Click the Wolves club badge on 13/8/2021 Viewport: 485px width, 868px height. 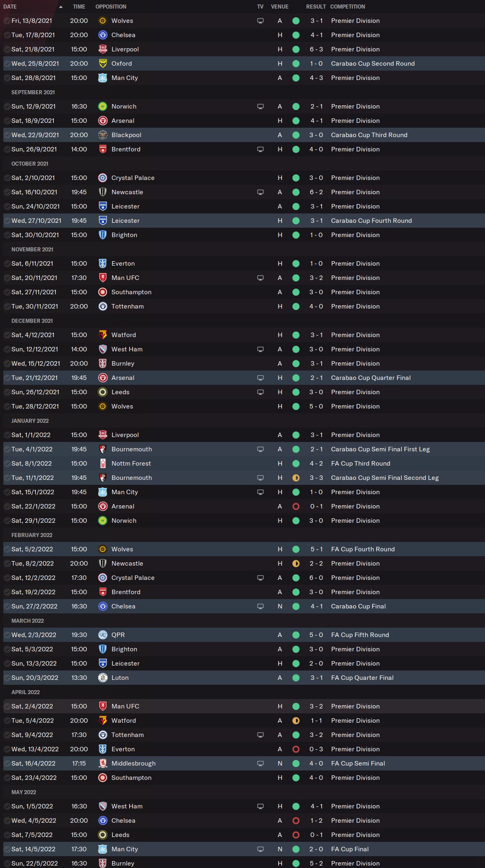pyautogui.click(x=103, y=21)
